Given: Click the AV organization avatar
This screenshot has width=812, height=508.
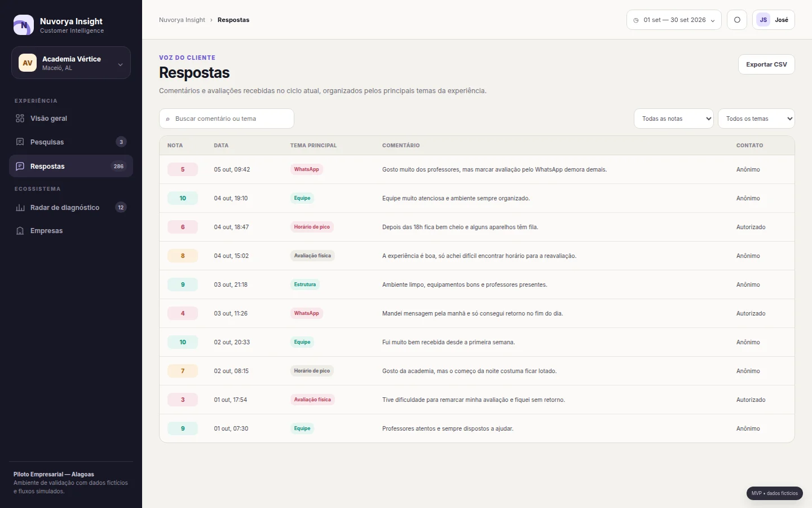Looking at the screenshot, I should point(28,63).
